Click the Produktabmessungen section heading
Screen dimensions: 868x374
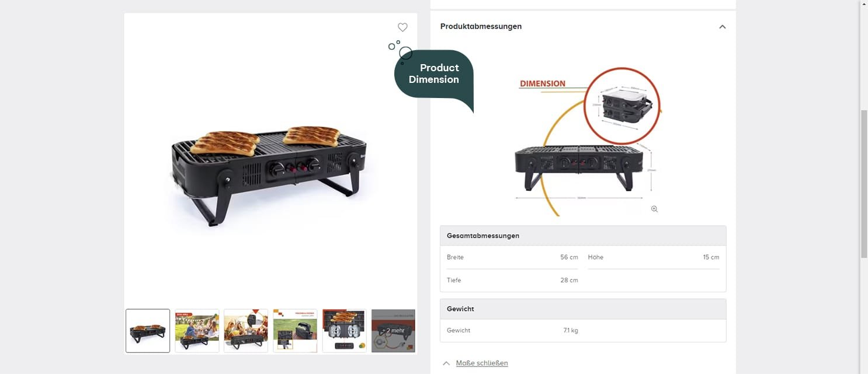[481, 26]
